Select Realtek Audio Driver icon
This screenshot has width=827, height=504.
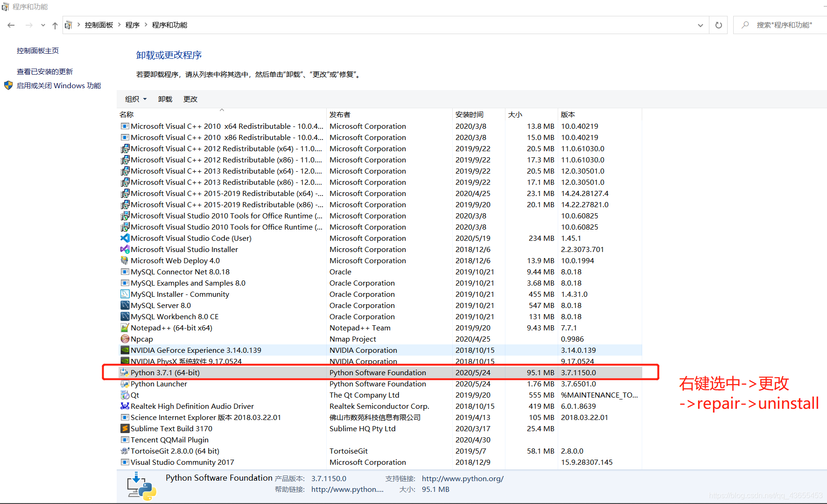coord(125,406)
